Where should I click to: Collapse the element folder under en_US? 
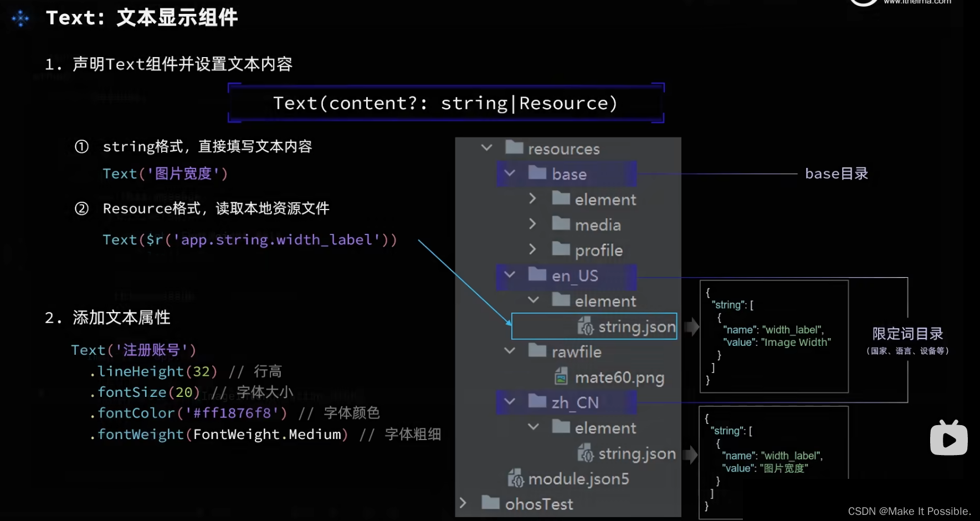[x=533, y=300]
